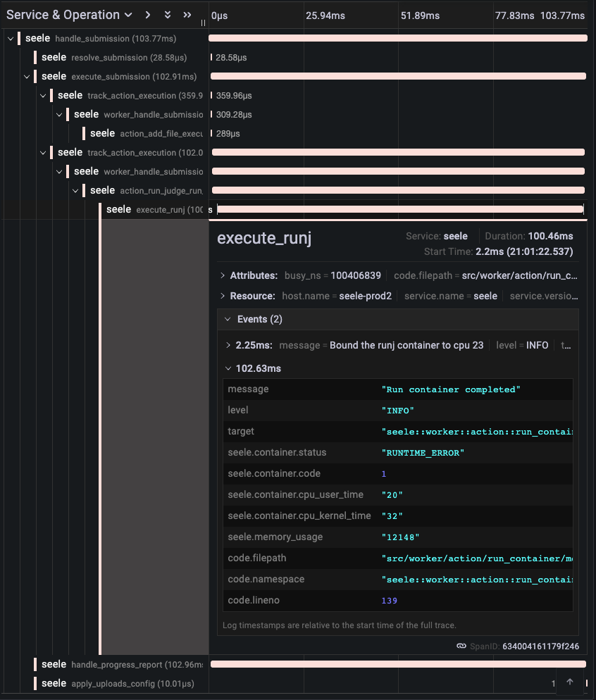The height and width of the screenshot is (700, 596).
Task: Click the event level "INFO" value row
Action: 398,411
